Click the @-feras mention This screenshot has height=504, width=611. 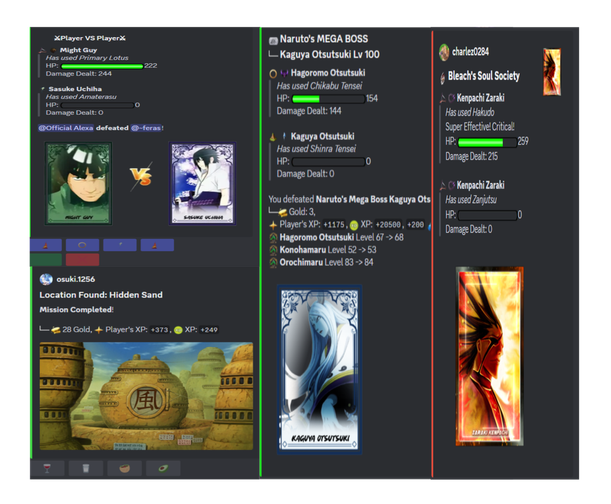[146, 128]
